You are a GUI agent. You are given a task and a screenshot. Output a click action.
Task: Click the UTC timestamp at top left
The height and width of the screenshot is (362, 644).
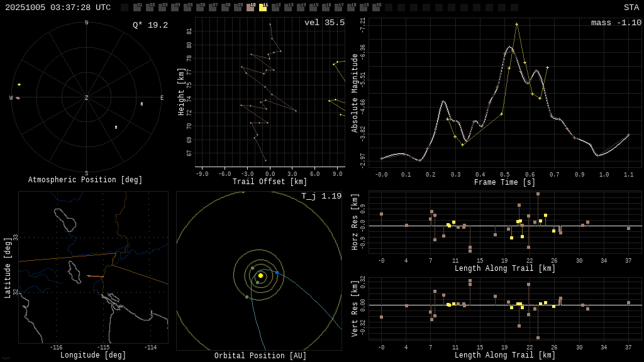58,8
